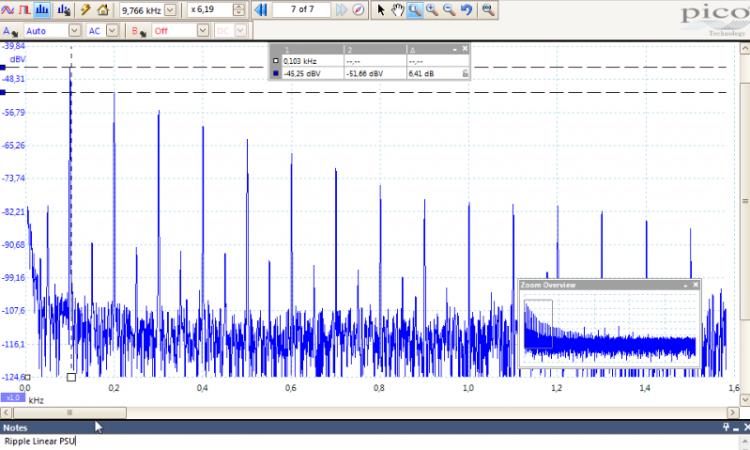750x450 pixels.
Task: Open Channel B DC coupling dropdown
Action: pos(241,31)
